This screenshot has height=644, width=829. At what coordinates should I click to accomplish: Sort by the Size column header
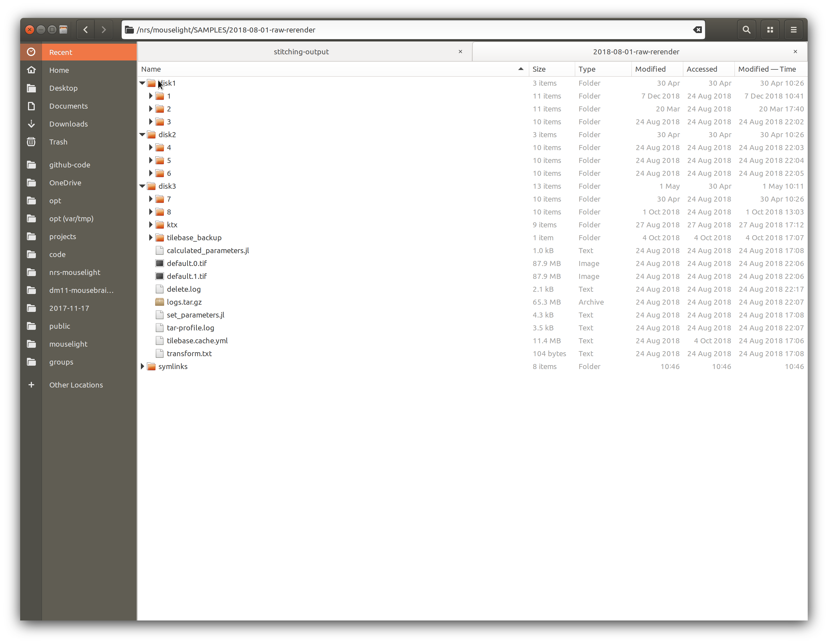pyautogui.click(x=539, y=69)
